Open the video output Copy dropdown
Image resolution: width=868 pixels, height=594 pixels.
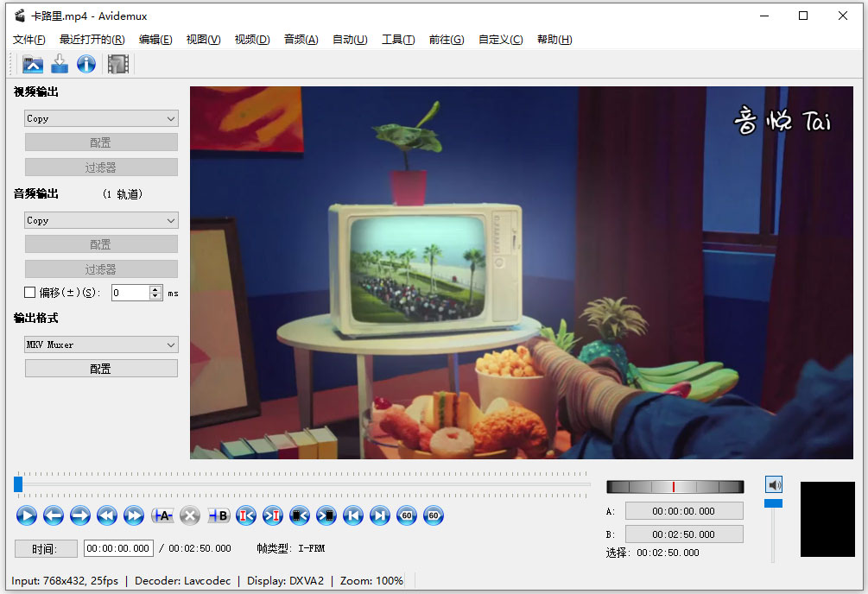[101, 118]
